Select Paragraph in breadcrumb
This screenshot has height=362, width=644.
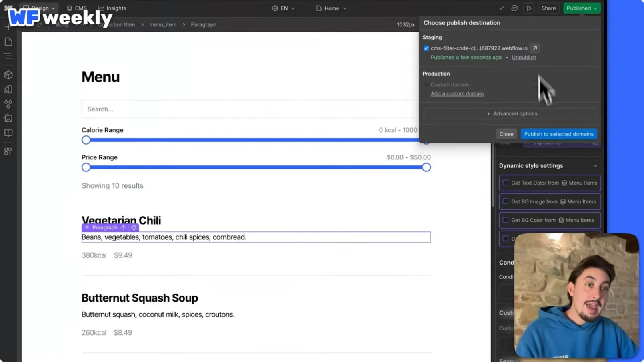tap(204, 24)
